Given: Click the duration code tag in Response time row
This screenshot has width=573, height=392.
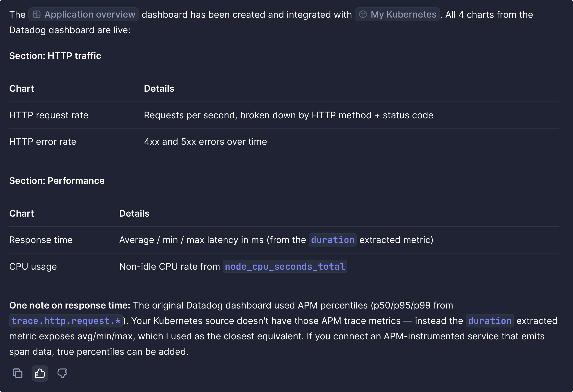Looking at the screenshot, I should [x=333, y=240].
